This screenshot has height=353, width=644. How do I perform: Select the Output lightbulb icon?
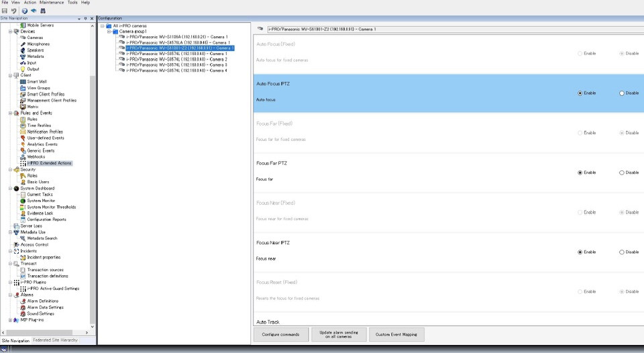(x=23, y=69)
